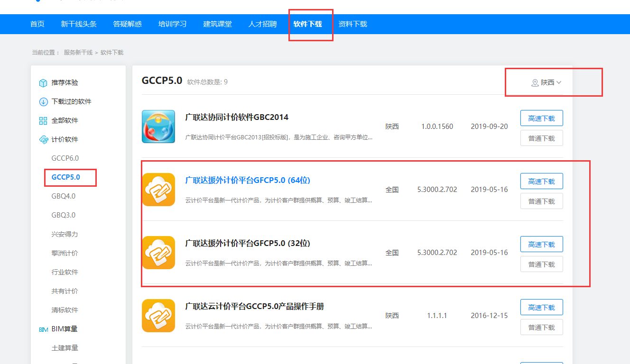Viewport: 630px width, 364px height.
Task: Click 高速下载 for 广联达协同计价软件GBC2014
Action: click(x=542, y=118)
